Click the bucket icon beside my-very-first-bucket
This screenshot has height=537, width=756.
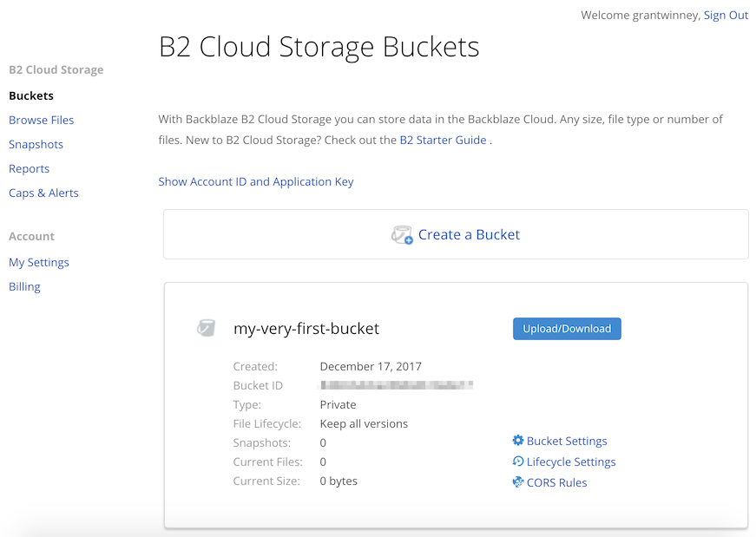pyautogui.click(x=206, y=328)
